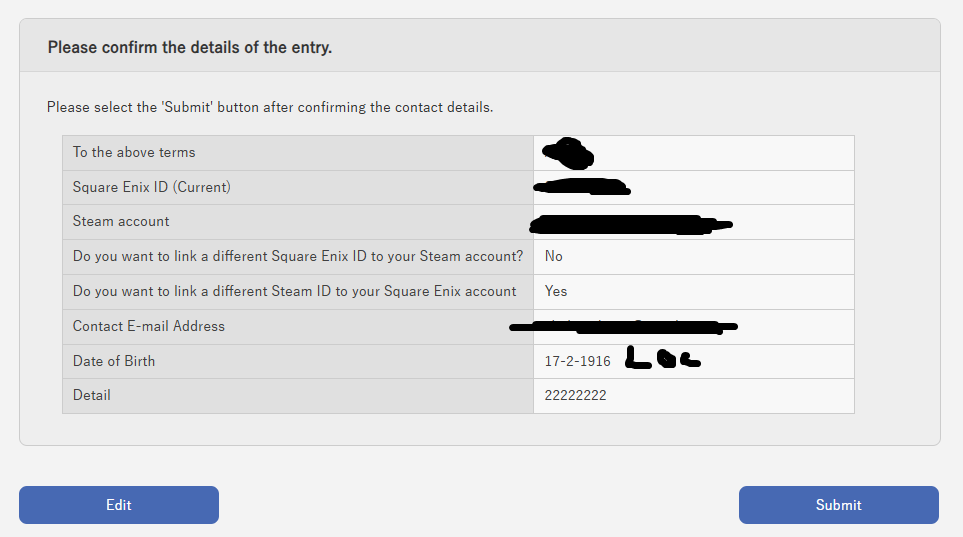Select the 'Detail' row label
The height and width of the screenshot is (537, 963).
click(x=92, y=395)
